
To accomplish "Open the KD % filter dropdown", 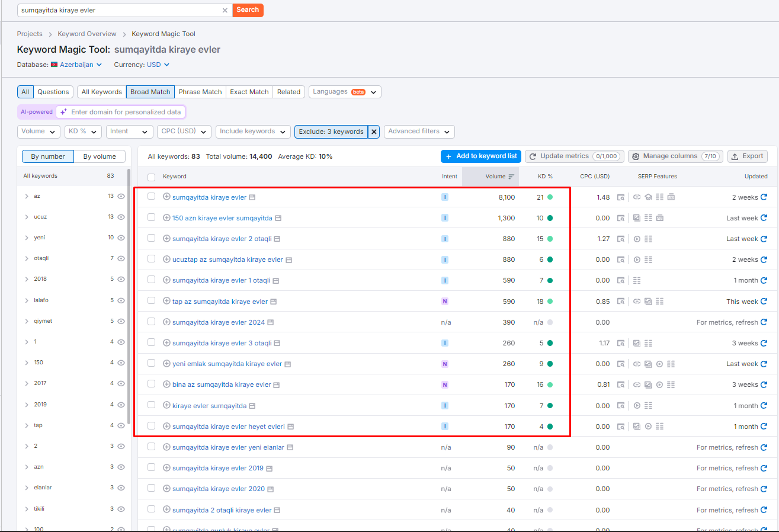I will click(83, 132).
